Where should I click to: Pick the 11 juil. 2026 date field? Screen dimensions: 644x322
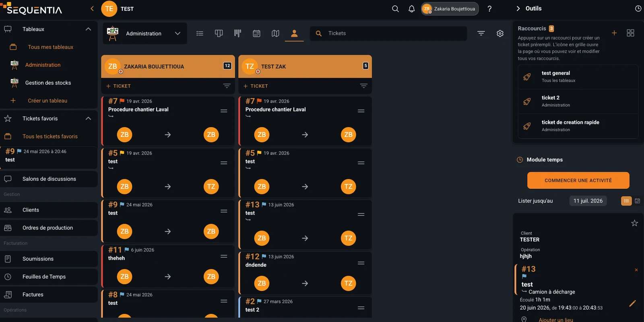pyautogui.click(x=588, y=201)
